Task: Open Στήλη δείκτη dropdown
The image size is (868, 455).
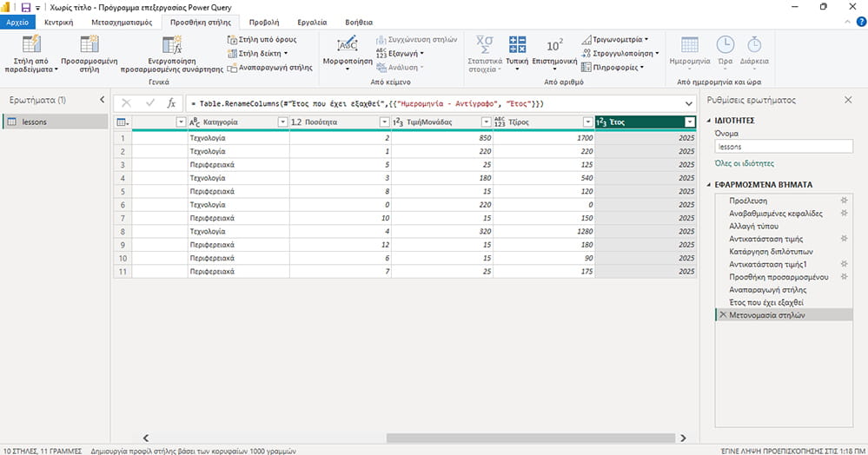Action: pyautogui.click(x=258, y=54)
